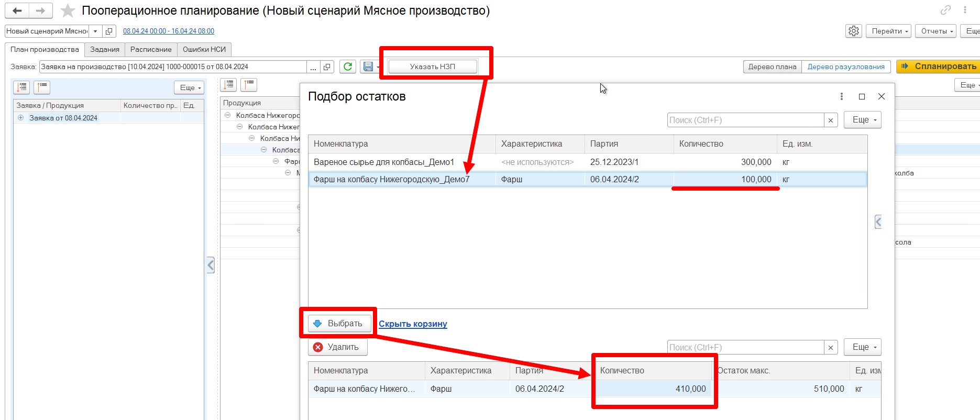The image size is (980, 420).
Task: Expand the Заявка от 08.04.2024 tree row
Action: pyautogui.click(x=20, y=118)
